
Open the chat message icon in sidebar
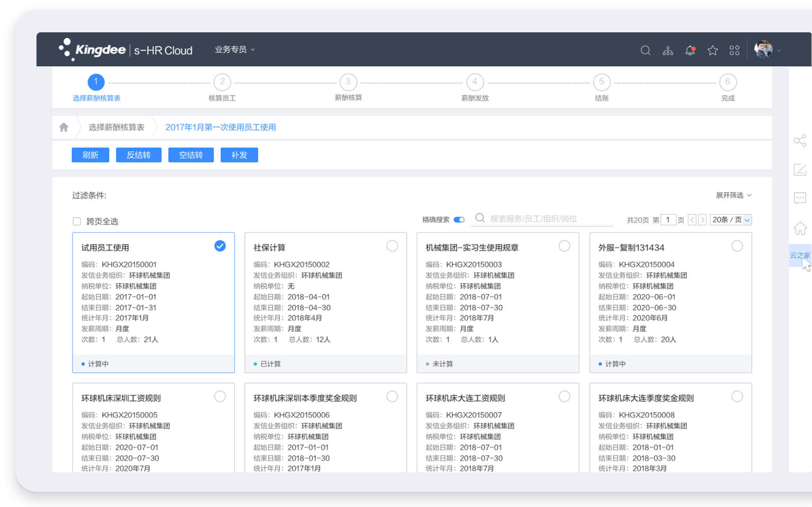point(800,198)
